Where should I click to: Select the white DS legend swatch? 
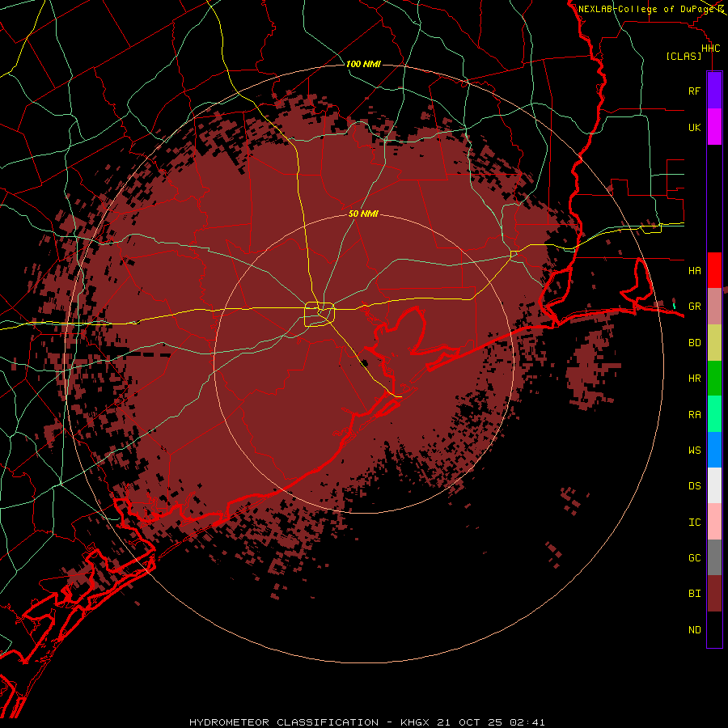point(714,485)
